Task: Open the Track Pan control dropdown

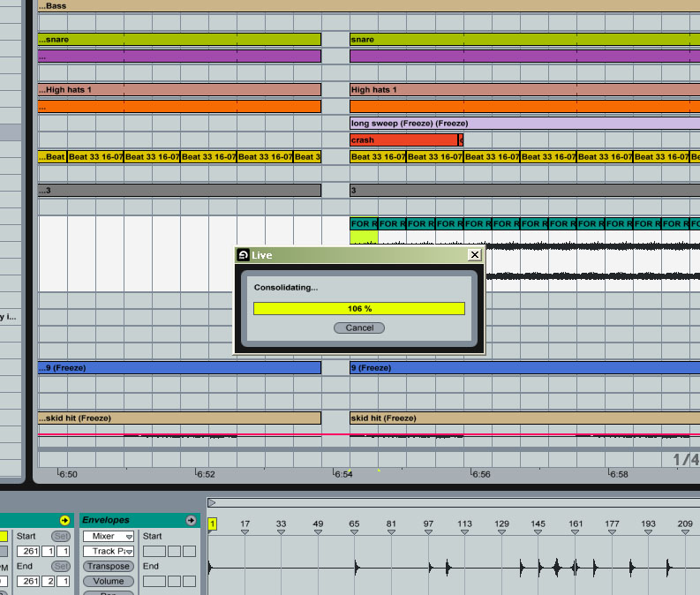Action: click(109, 551)
